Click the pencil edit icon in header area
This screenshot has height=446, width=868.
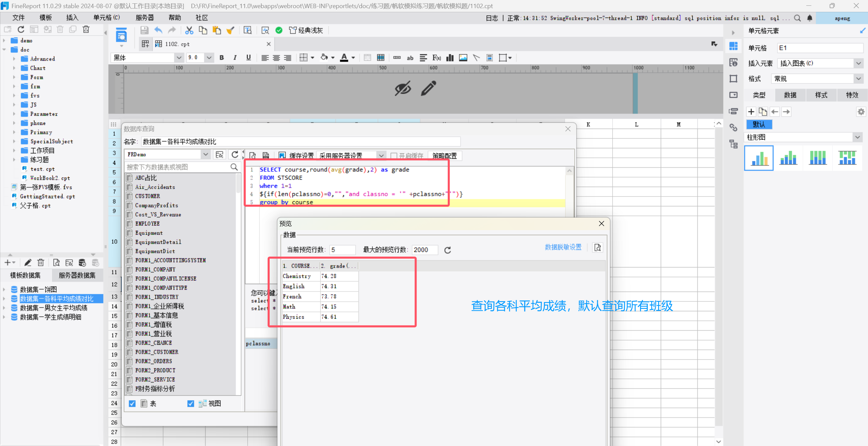(x=428, y=88)
